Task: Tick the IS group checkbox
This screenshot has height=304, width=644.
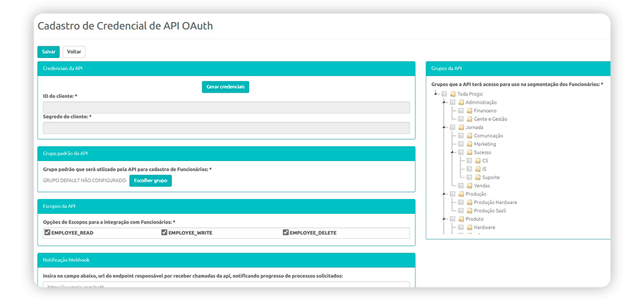Action: [469, 169]
